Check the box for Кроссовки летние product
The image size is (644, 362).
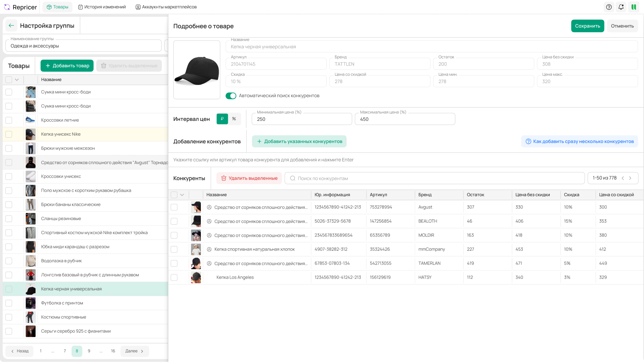(x=9, y=120)
